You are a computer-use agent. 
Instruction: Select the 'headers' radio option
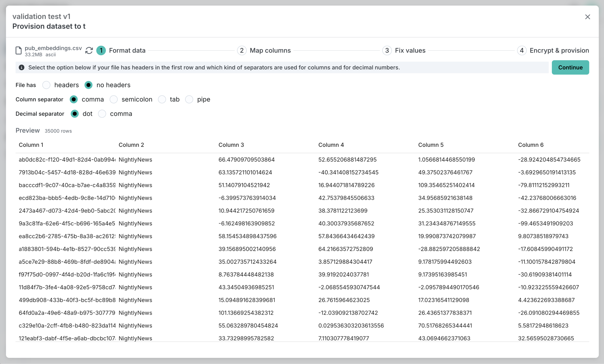47,85
